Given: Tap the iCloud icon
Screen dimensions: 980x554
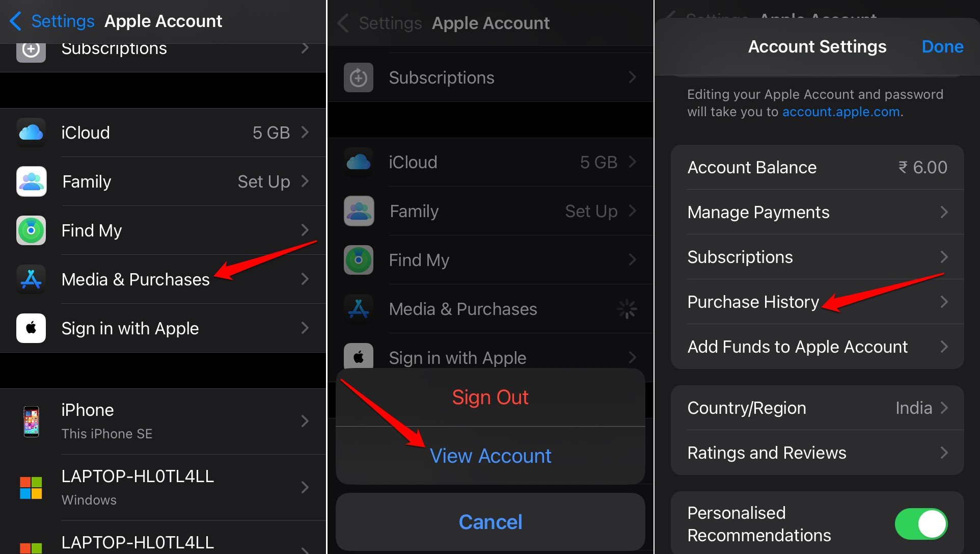Looking at the screenshot, I should [31, 133].
